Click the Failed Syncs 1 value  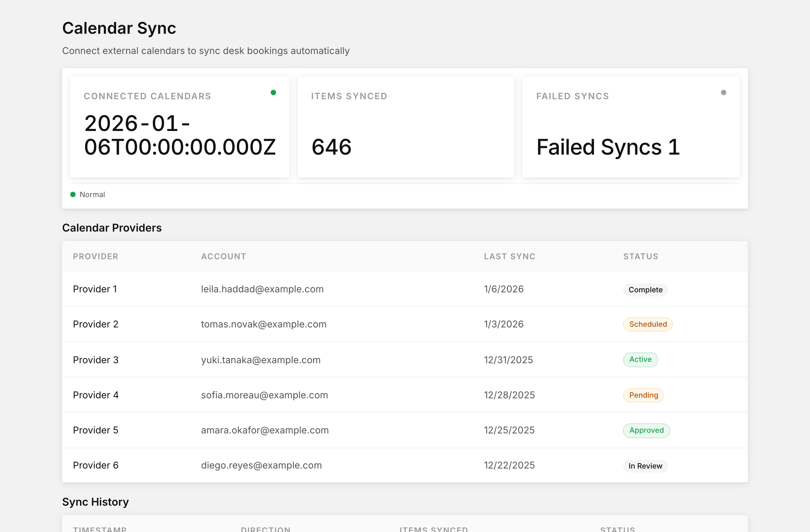pyautogui.click(x=608, y=147)
